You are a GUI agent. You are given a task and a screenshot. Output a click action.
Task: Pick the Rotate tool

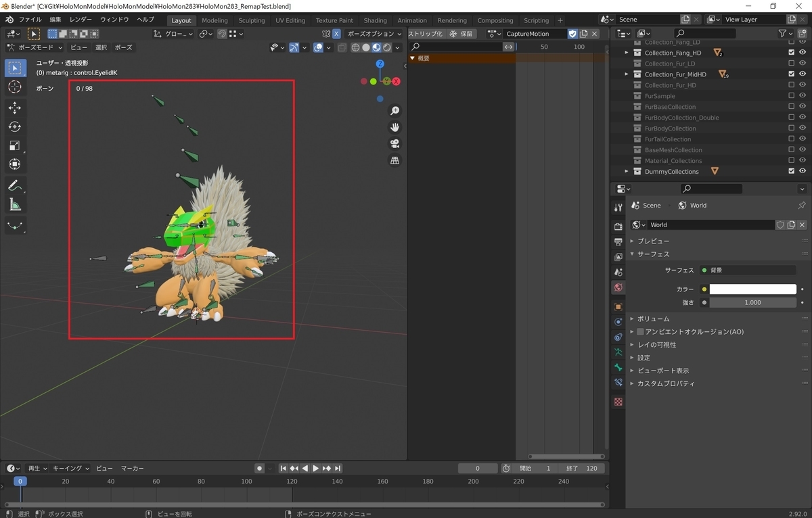pos(16,126)
